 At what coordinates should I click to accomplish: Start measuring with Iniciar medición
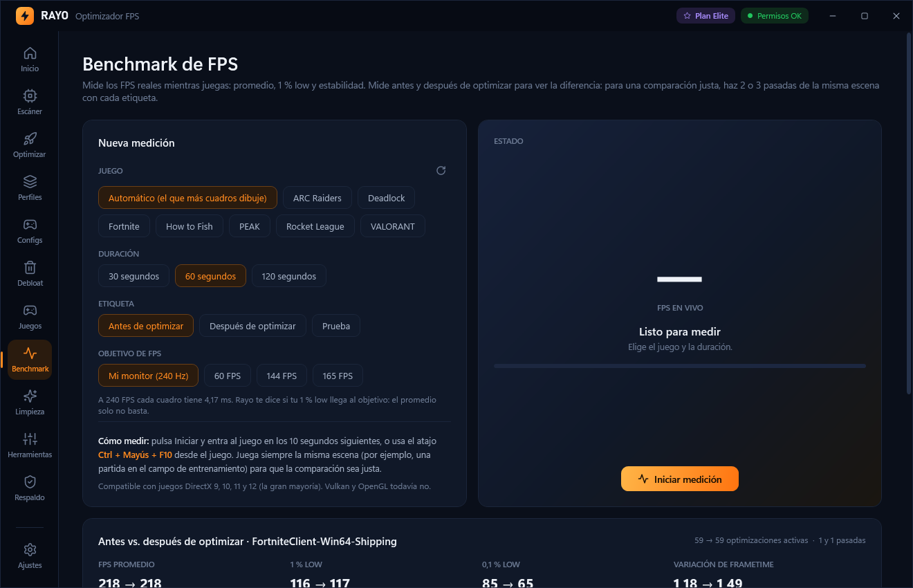(x=680, y=479)
